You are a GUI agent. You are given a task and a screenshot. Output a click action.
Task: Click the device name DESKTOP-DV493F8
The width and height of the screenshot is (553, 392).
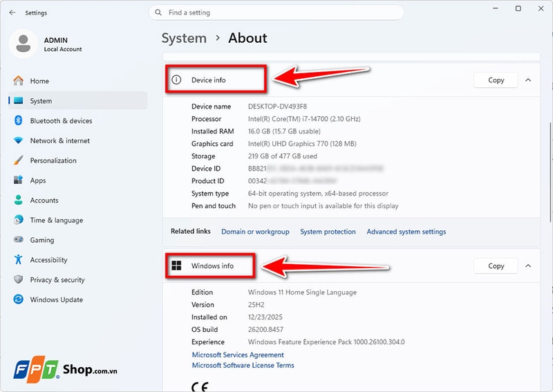coord(278,106)
